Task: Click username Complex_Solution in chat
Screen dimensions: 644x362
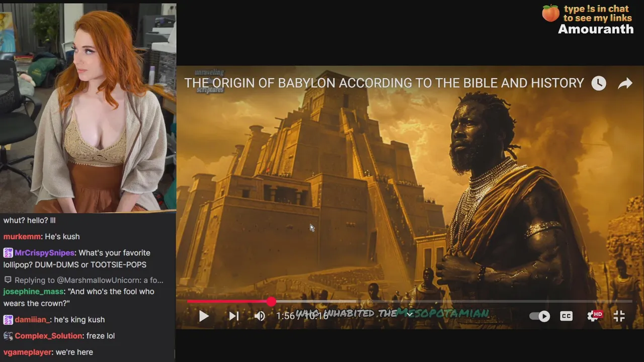Action: click(48, 336)
